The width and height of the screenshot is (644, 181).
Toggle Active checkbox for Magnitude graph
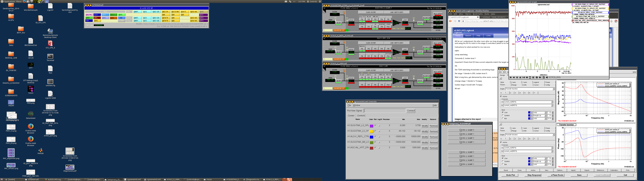click(501, 97)
